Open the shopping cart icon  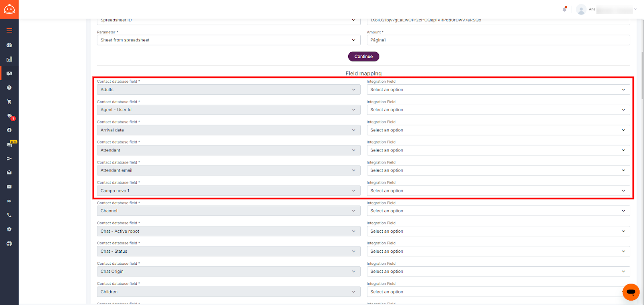pos(9,102)
